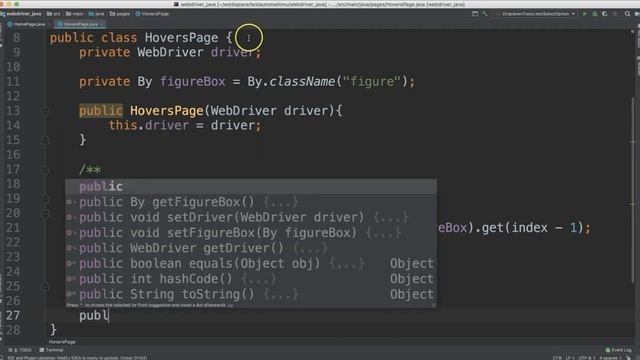Click the "figure" string literal on line 11

click(x=371, y=82)
